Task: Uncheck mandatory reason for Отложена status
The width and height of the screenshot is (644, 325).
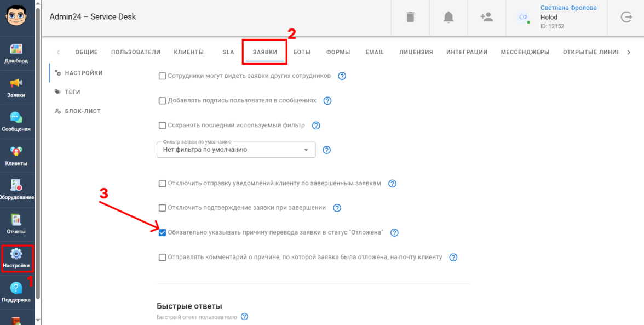Action: (162, 232)
